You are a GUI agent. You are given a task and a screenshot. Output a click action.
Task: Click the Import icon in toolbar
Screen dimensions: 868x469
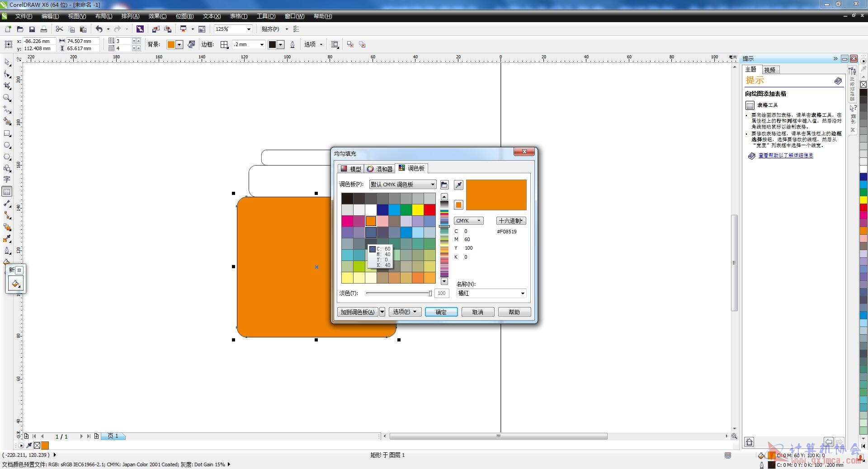(x=156, y=29)
